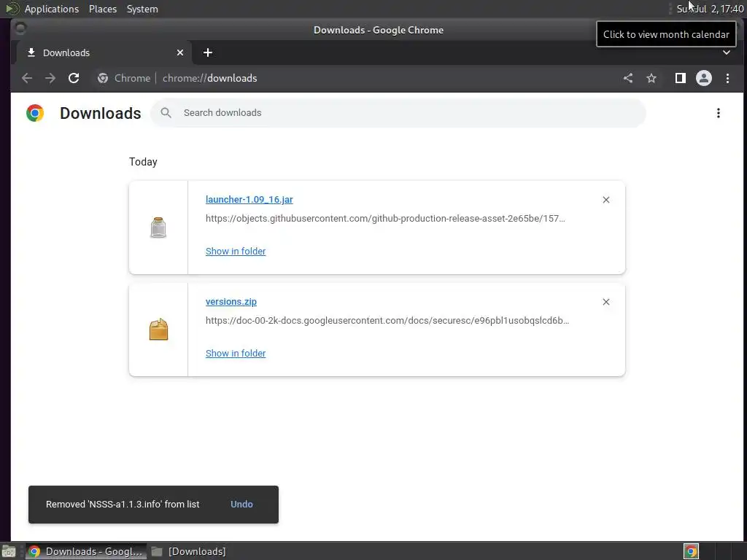Image resolution: width=747 pixels, height=560 pixels.
Task: Open the launcher-1.09_16.jar file link
Action: pos(249,200)
